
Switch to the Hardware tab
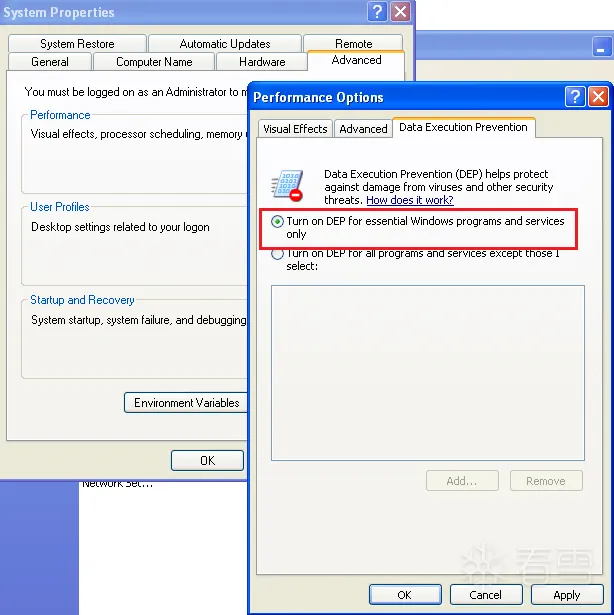(x=262, y=62)
